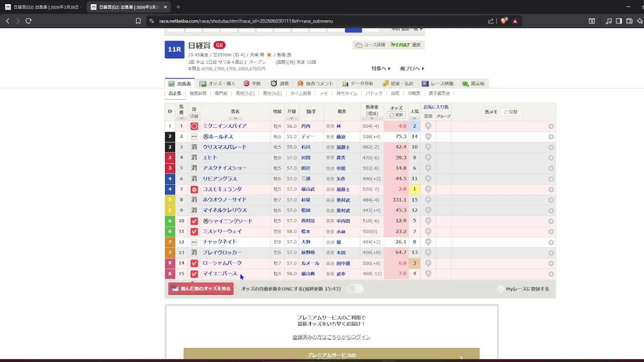Click the 消 mark for クリスマスパレード
644x362 pixels.
194,147
